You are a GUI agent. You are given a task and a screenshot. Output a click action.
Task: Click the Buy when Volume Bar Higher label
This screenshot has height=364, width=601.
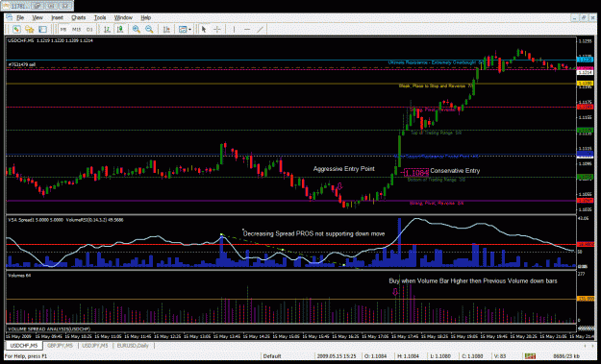473,281
